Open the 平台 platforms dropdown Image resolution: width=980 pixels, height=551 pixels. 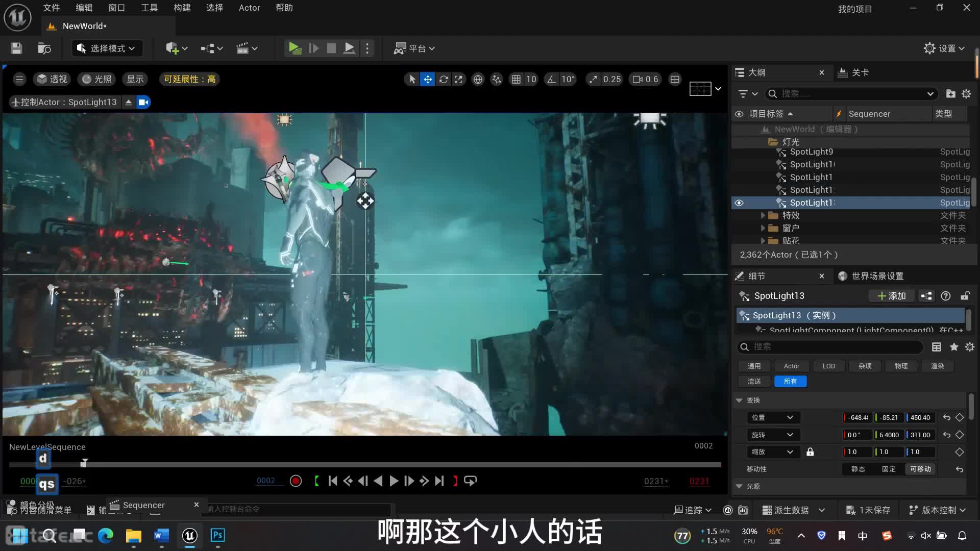[414, 48]
